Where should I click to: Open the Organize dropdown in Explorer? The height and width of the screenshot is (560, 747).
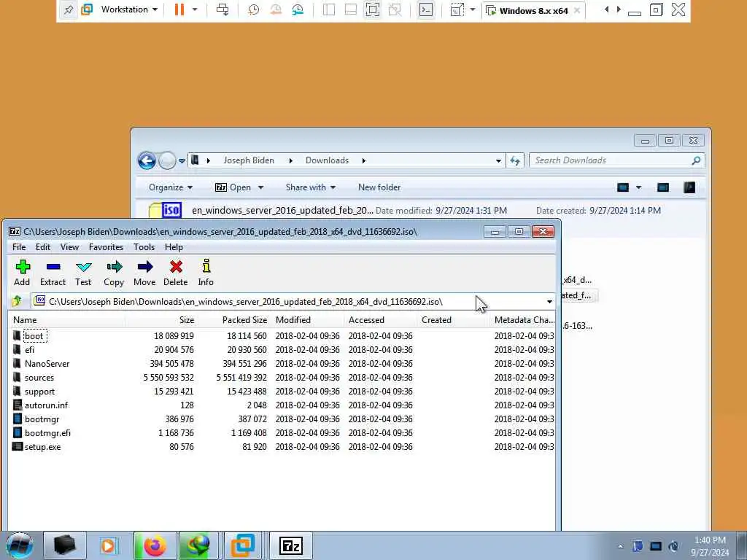(x=171, y=187)
